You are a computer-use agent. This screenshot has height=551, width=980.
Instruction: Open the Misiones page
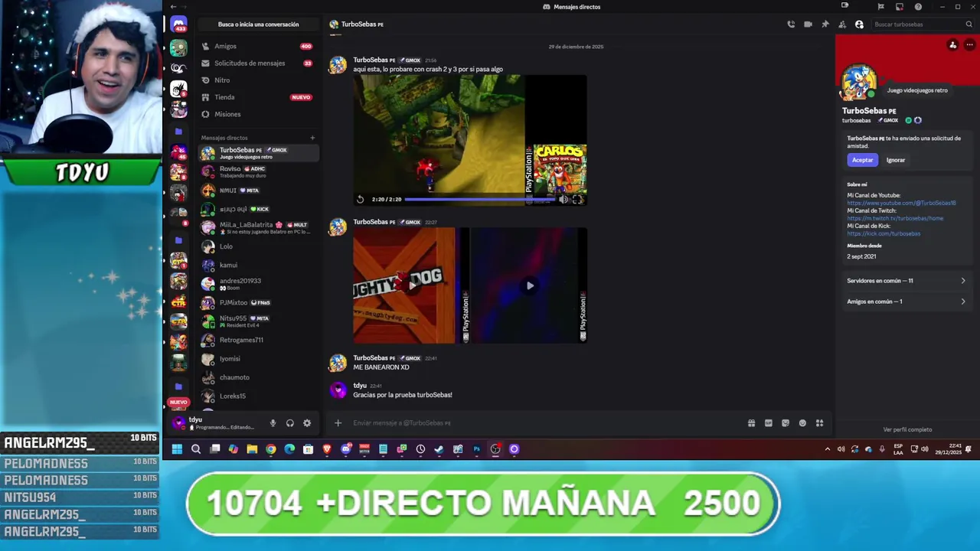point(258,114)
